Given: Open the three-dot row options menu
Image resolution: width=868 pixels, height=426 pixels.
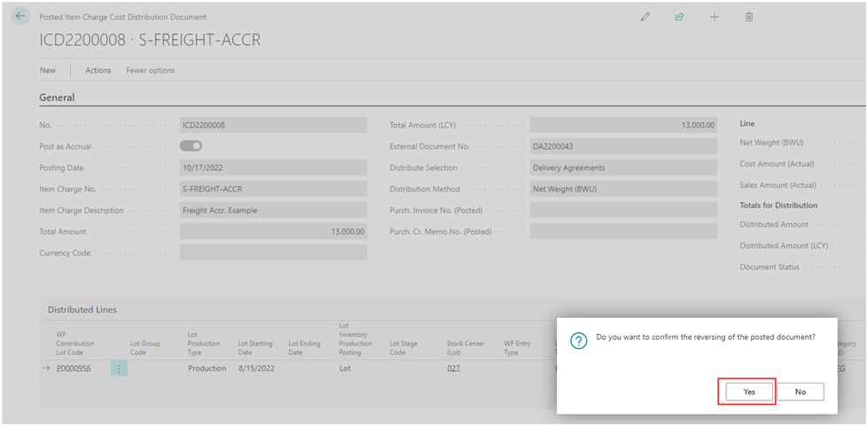Looking at the screenshot, I should click(119, 368).
